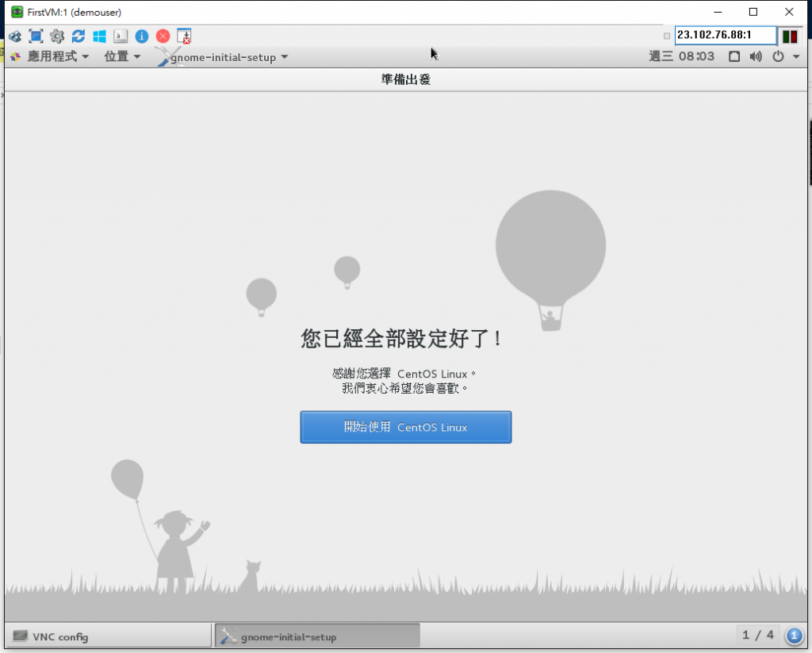
Task: Focus the 23.102.76.88:1 address field
Action: (726, 35)
